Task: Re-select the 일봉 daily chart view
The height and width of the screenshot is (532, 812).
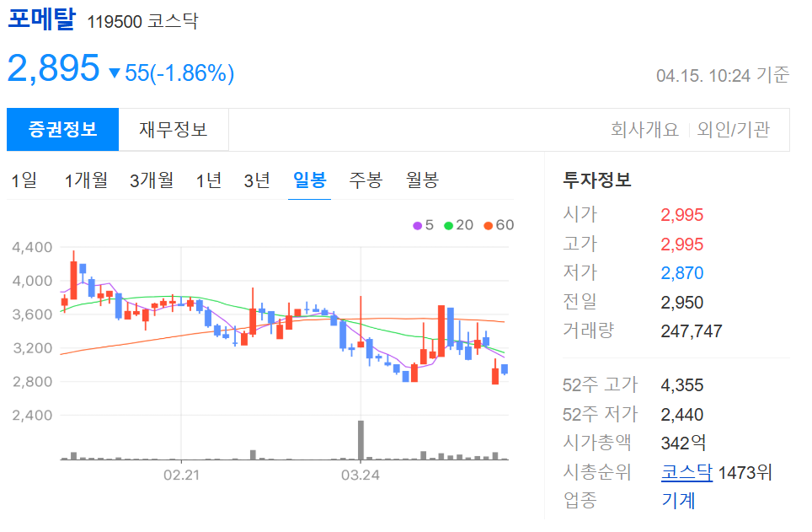Action: click(310, 180)
